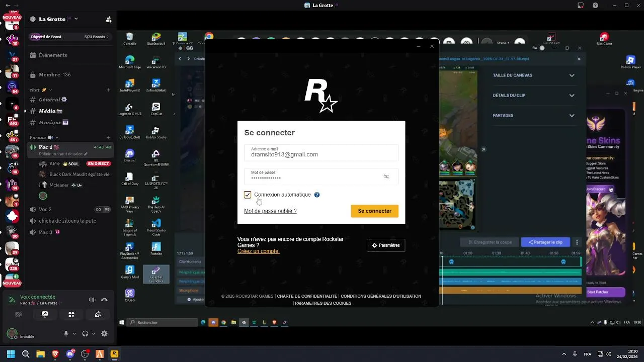Image resolution: width=644 pixels, height=362 pixels.
Task: Open Conditions générales d'utilisation link
Action: pos(381,296)
